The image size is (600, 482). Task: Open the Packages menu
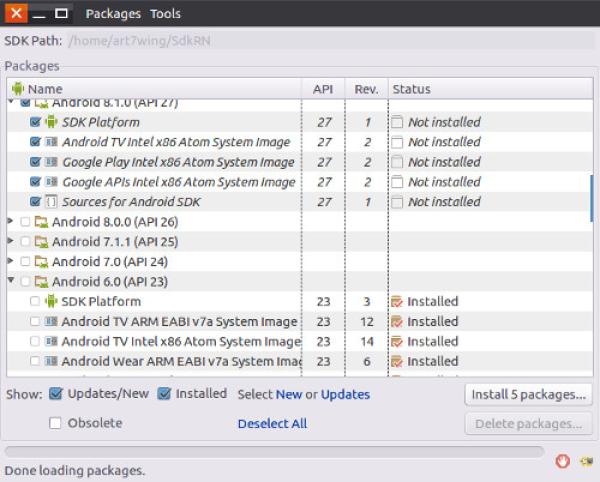pyautogui.click(x=113, y=14)
